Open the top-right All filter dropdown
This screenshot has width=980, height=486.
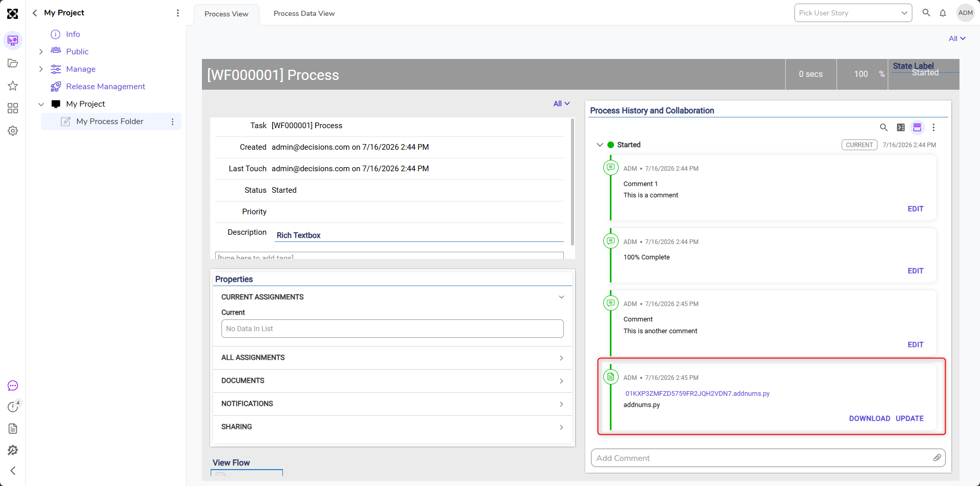(x=957, y=38)
